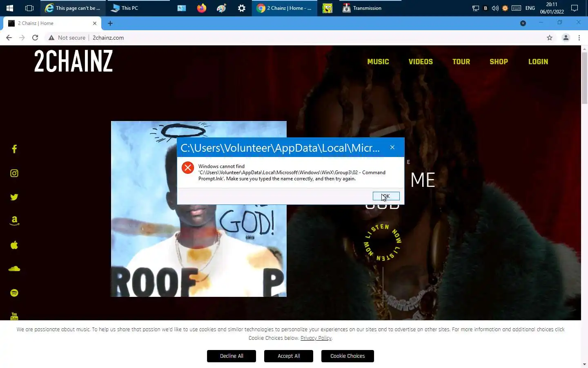Open the notification center icon

(x=575, y=8)
